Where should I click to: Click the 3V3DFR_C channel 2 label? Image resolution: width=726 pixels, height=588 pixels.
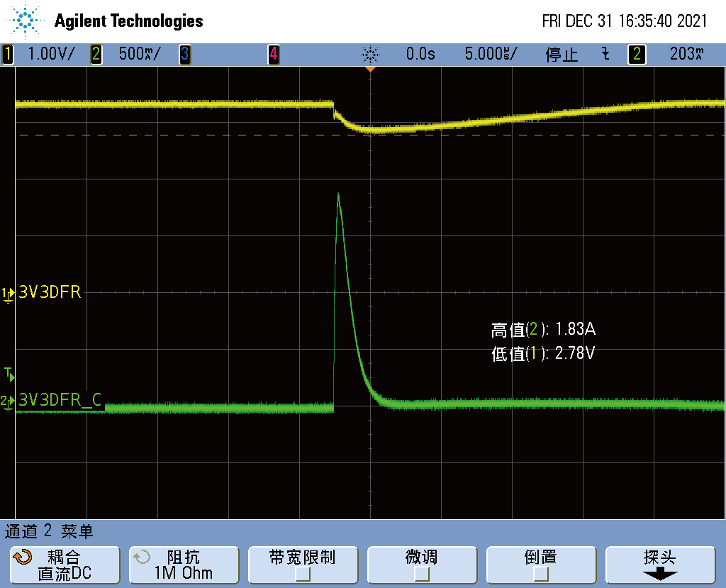tap(61, 401)
